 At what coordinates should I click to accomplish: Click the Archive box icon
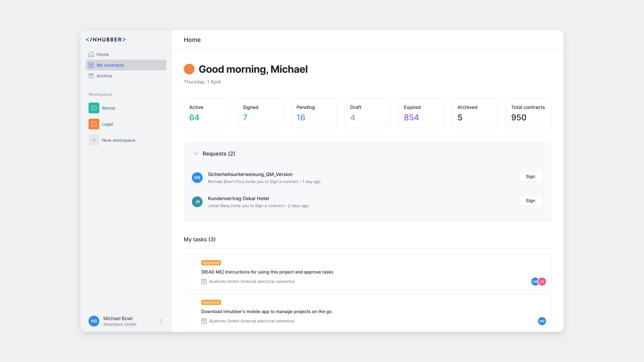91,76
